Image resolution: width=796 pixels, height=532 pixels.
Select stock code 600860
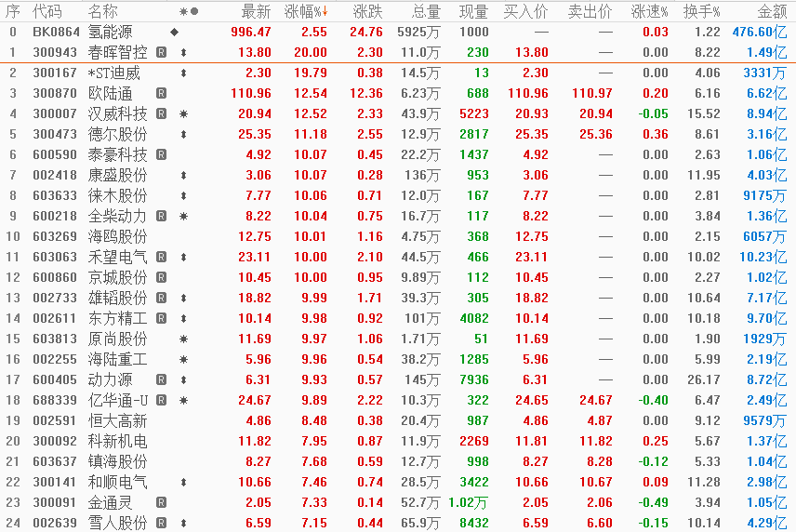point(55,278)
